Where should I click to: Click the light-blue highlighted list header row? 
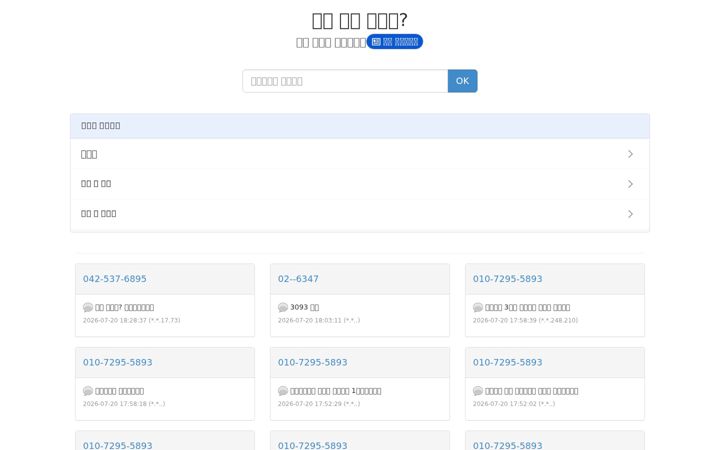[x=360, y=126]
